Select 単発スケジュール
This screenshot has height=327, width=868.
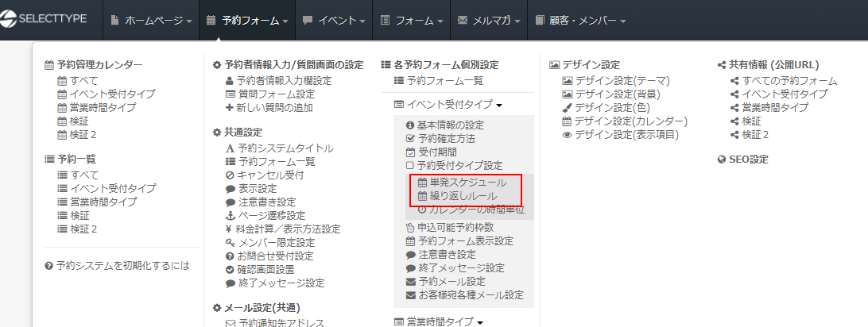click(462, 182)
